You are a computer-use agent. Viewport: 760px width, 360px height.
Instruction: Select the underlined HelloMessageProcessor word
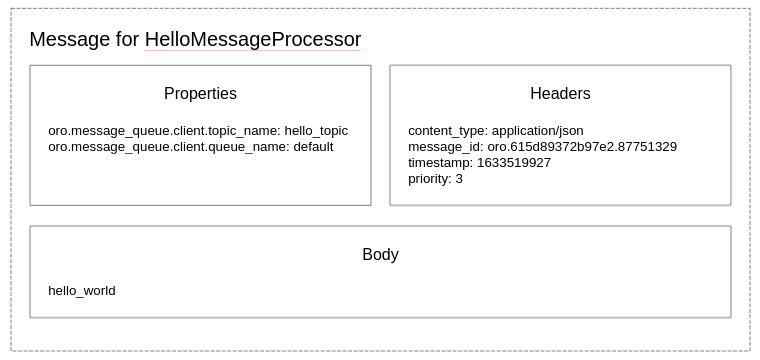tap(253, 39)
